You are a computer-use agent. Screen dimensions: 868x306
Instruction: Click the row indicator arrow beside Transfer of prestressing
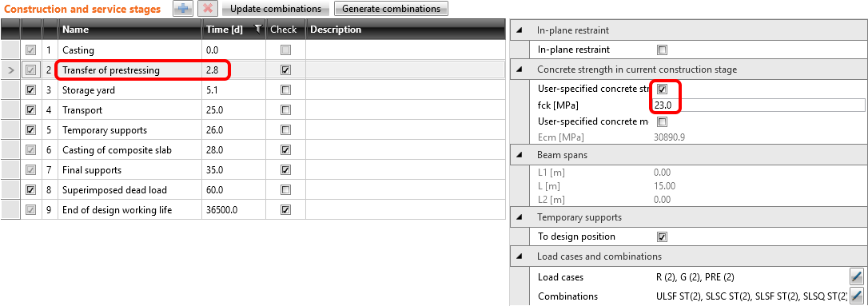(11, 70)
